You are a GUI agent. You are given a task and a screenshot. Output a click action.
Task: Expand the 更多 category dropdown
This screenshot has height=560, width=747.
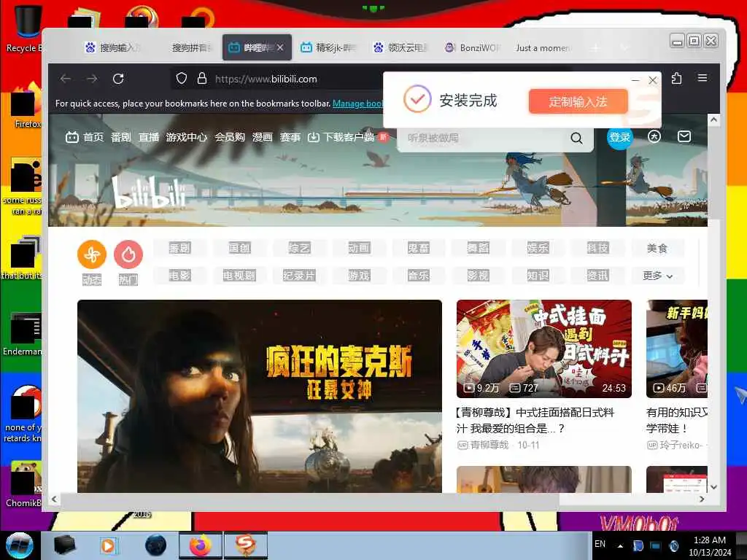coord(657,276)
